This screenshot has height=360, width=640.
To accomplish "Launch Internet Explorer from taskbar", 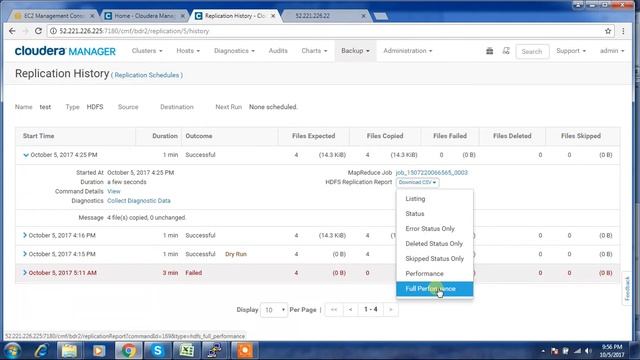I will [41, 350].
